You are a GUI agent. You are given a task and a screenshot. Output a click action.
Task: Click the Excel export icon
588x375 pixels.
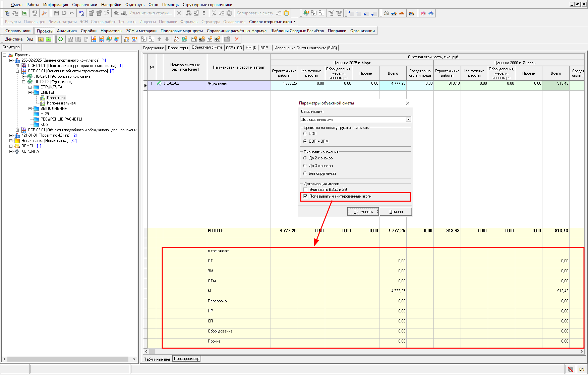coord(25,13)
